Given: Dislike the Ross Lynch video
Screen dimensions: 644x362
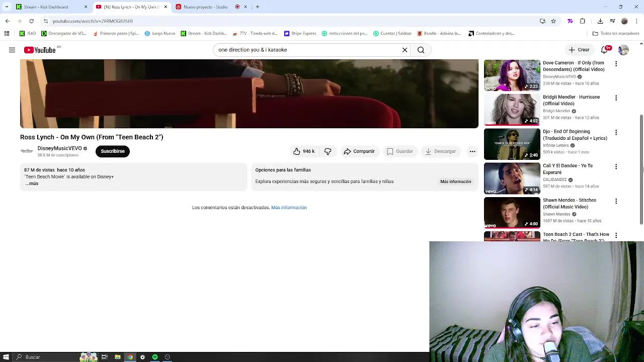Looking at the screenshot, I should (328, 151).
